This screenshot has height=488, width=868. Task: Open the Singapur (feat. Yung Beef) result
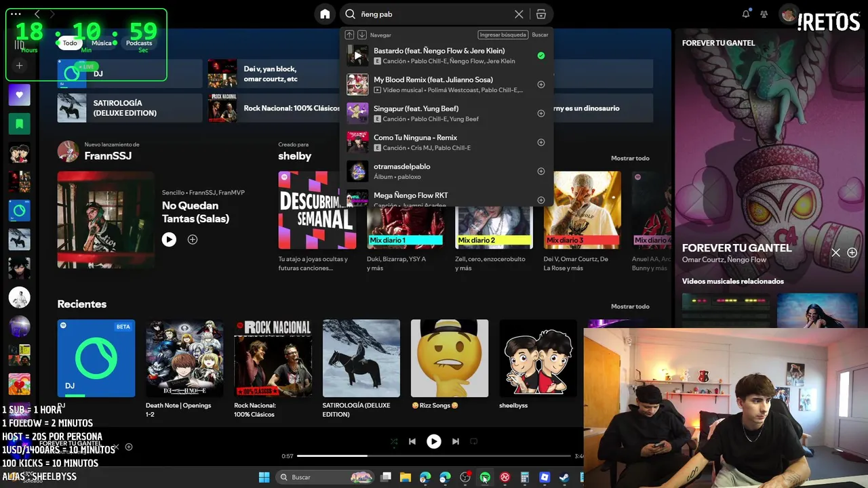[x=447, y=113]
